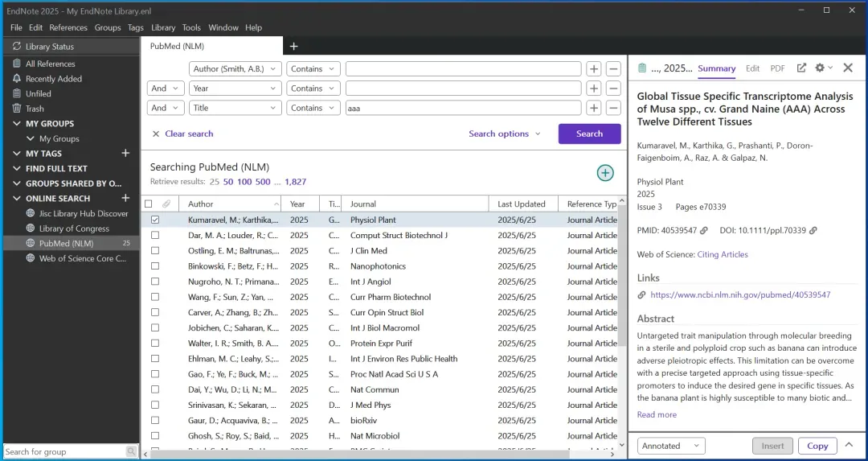This screenshot has width=868, height=461.
Task: Open reference in new window icon
Action: pyautogui.click(x=801, y=68)
